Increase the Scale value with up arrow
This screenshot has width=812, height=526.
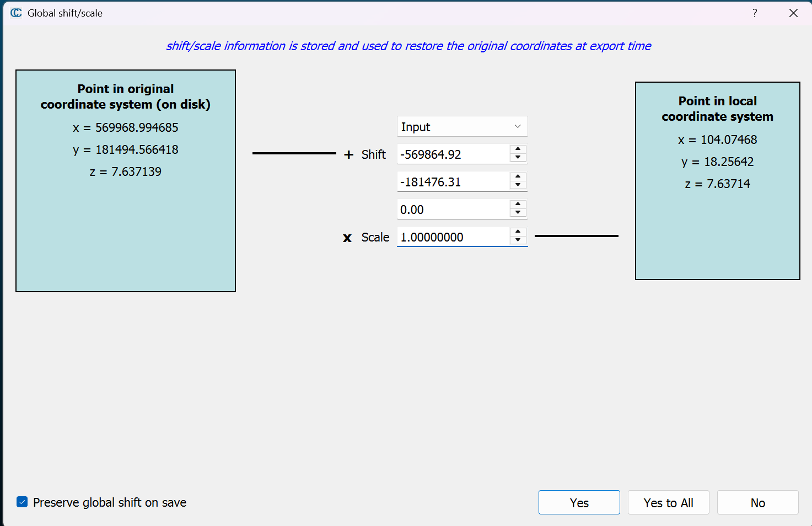pos(518,232)
